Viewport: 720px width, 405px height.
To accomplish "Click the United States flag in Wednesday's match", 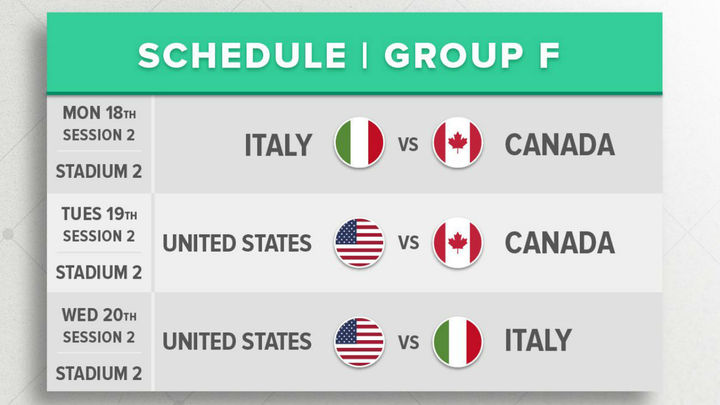I will click(x=359, y=341).
